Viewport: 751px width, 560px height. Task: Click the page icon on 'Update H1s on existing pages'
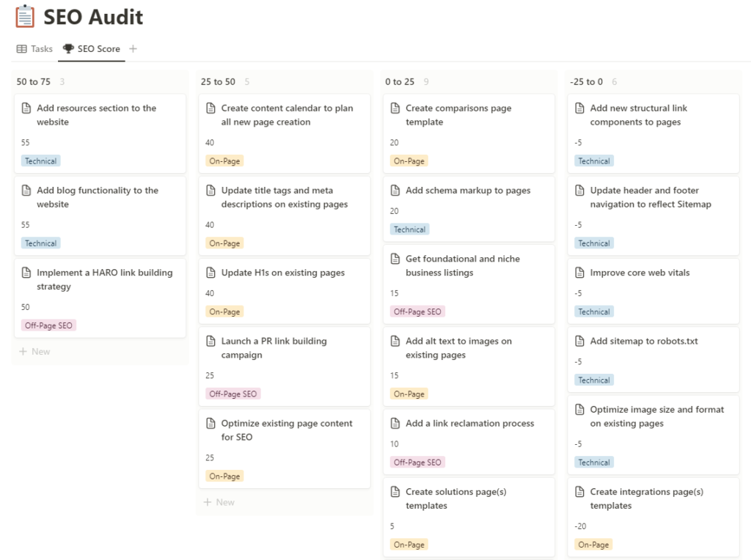coord(210,272)
